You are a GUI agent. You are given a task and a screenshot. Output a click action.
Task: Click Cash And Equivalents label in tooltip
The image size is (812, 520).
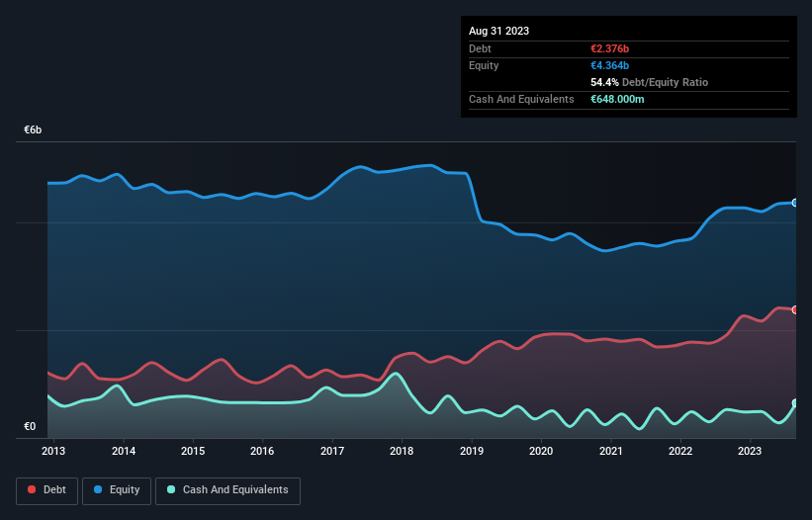click(521, 99)
